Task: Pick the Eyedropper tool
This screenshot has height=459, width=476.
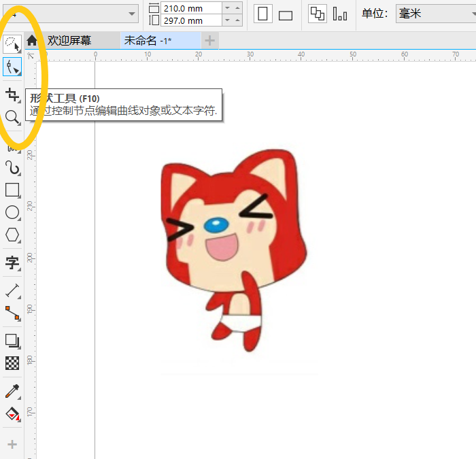Action: [x=12, y=391]
